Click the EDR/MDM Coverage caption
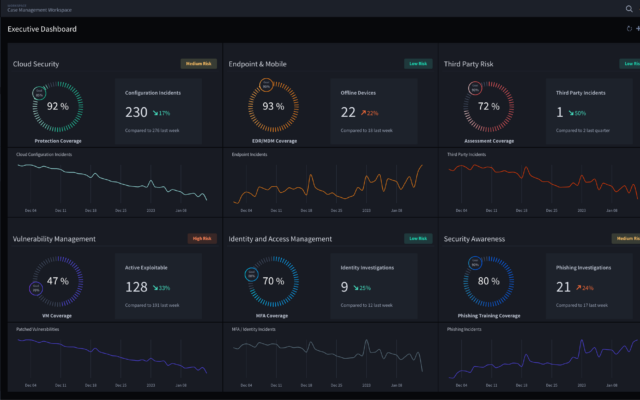This screenshot has width=640, height=400. (274, 141)
